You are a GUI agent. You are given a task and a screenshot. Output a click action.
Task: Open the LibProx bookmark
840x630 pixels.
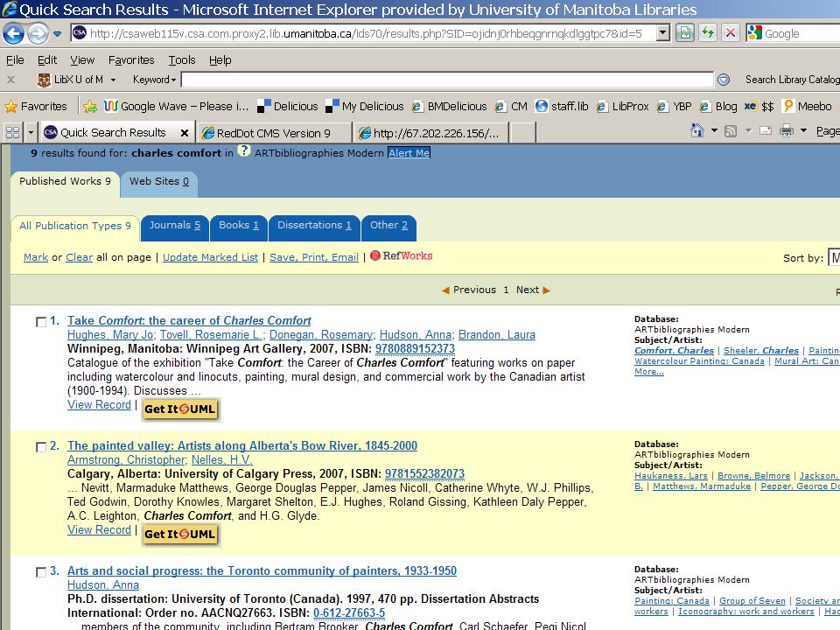(x=622, y=106)
